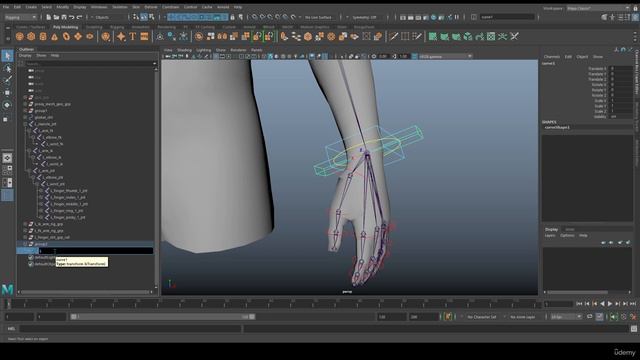
Task: Switch to select by hierarchy mode
Action: pyautogui.click(x=136, y=17)
